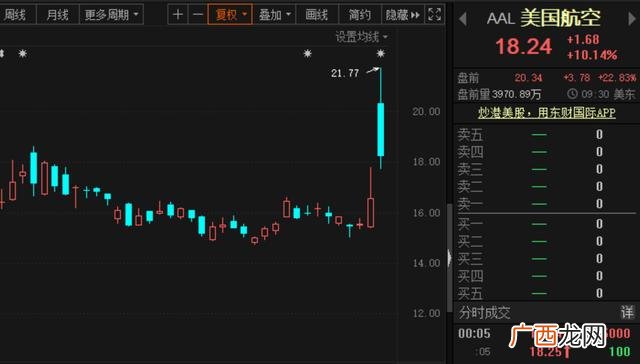Viewport: 640px width, 364px height.
Task: Collapse side panel using divider arrow handle
Action: [x=449, y=258]
